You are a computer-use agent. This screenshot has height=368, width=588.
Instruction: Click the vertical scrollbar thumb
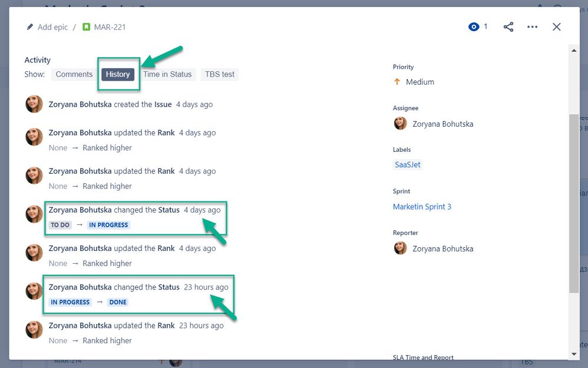[x=574, y=204]
